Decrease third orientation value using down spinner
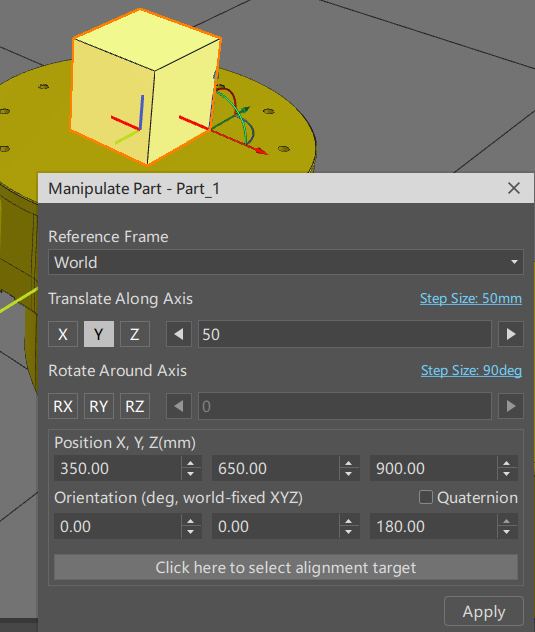Screen dimensions: 535x632 tap(507, 532)
